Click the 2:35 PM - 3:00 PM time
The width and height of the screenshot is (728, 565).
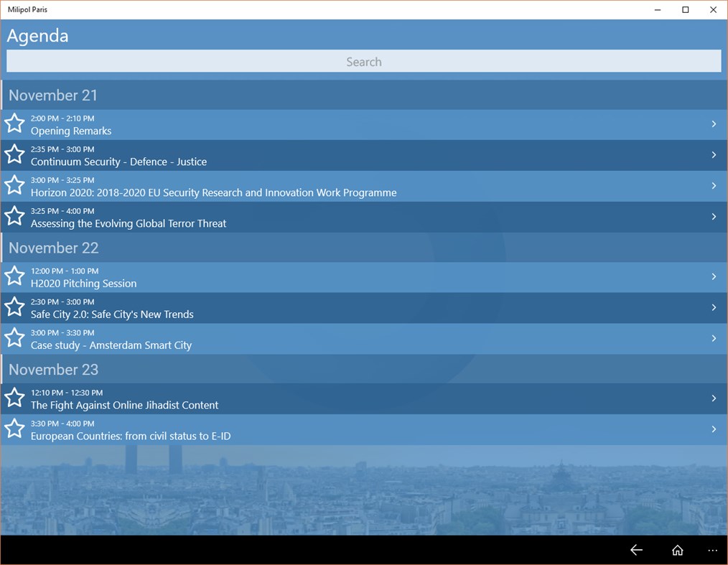click(62, 149)
